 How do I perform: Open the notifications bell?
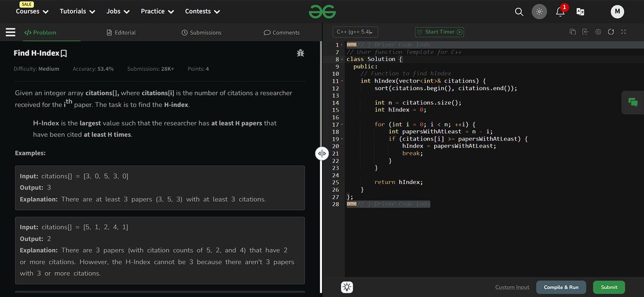coord(560,12)
